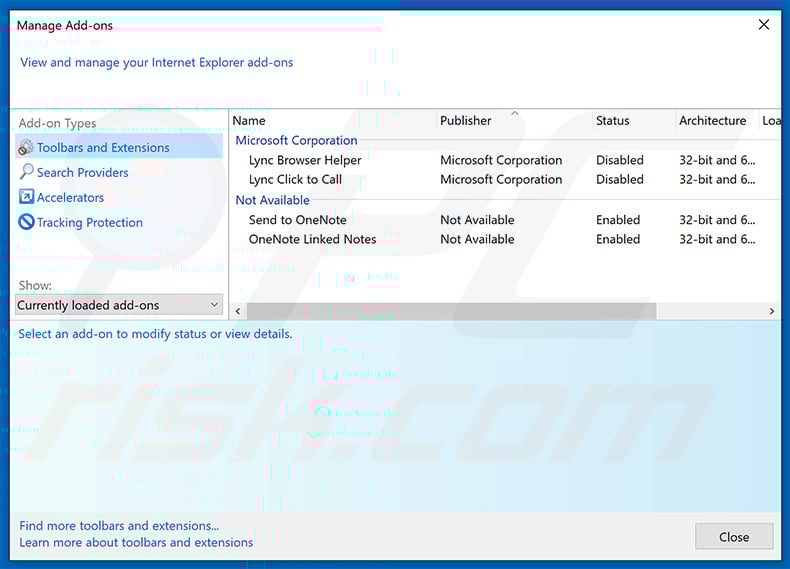Click Disabled status of Lync Browser Helper
Screen dimensions: 790x569
tap(620, 160)
